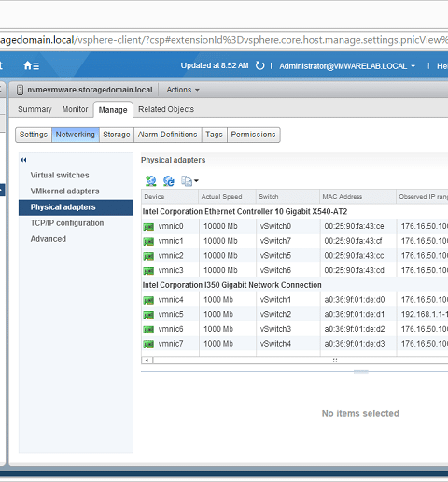Add host networking icon in Physical adapters toolbar
Viewport: 448px width, 482px height.
tap(151, 180)
